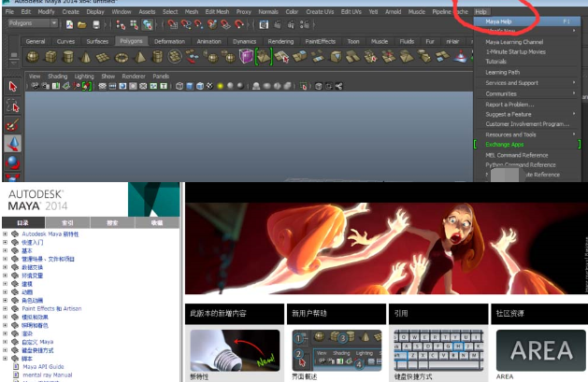This screenshot has height=382, width=588.
Task: Click the purple cube shelf icon
Action: (x=246, y=57)
